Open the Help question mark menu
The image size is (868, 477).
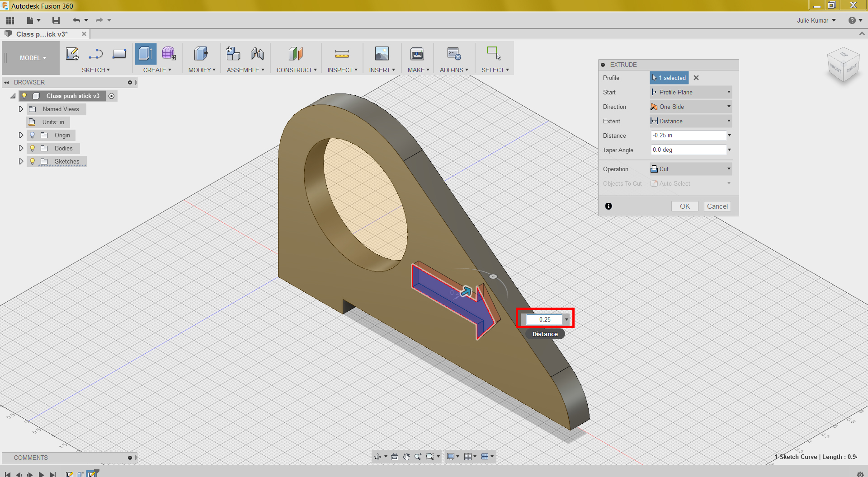point(855,20)
